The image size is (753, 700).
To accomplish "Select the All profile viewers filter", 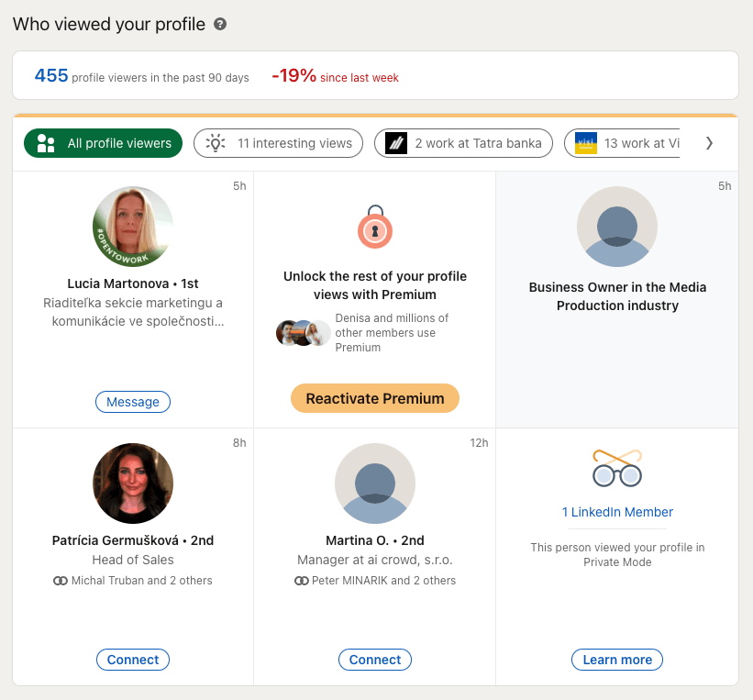I will pos(104,143).
